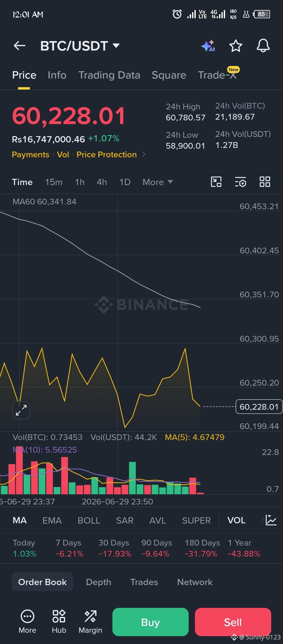Toggle the VOL sub-indicator

click(x=236, y=520)
